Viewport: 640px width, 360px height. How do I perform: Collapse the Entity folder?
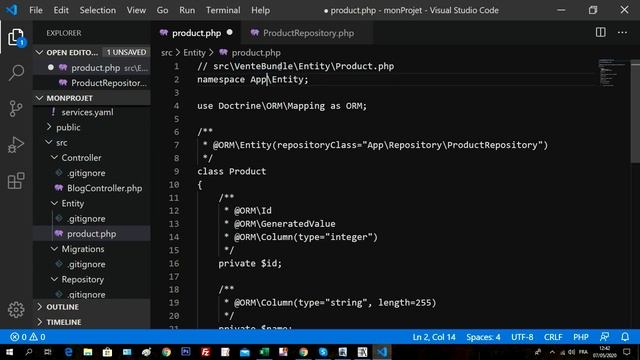click(92, 203)
